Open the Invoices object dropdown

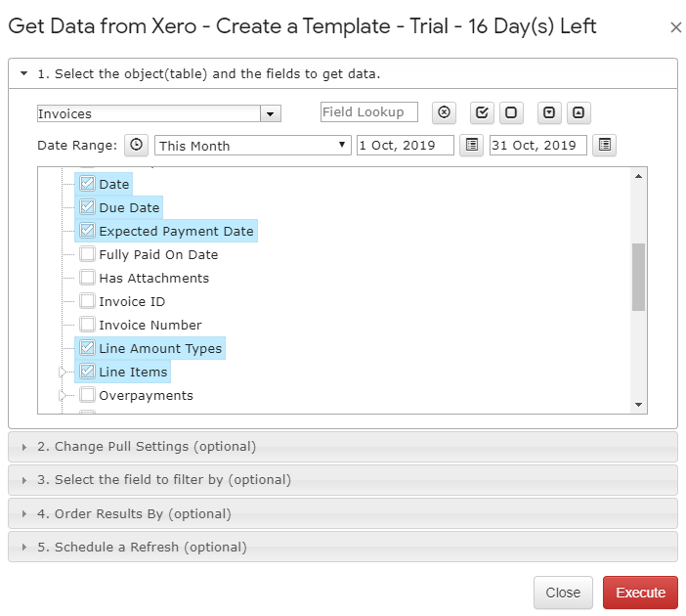(271, 113)
